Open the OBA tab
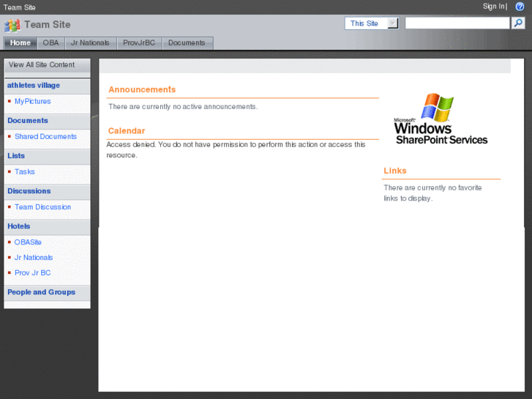Screen dimensions: 532x399 coord(51,42)
